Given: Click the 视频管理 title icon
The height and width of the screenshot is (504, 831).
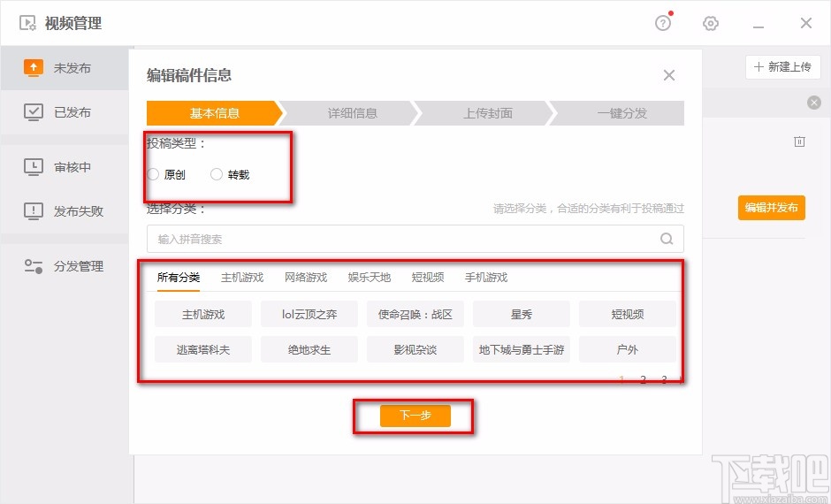Looking at the screenshot, I should [27, 23].
